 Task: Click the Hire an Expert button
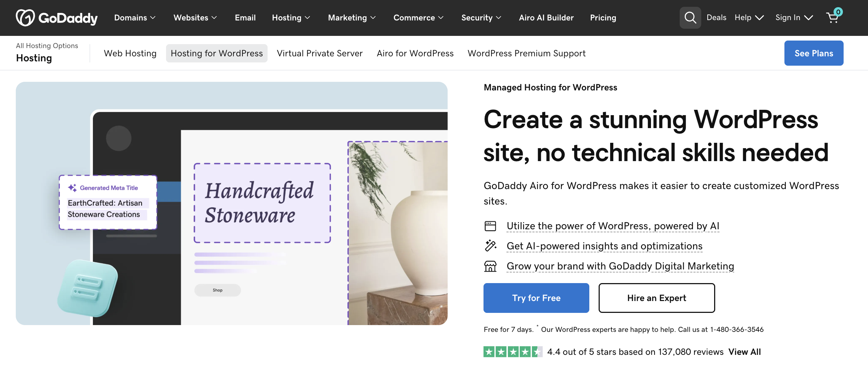pyautogui.click(x=657, y=298)
